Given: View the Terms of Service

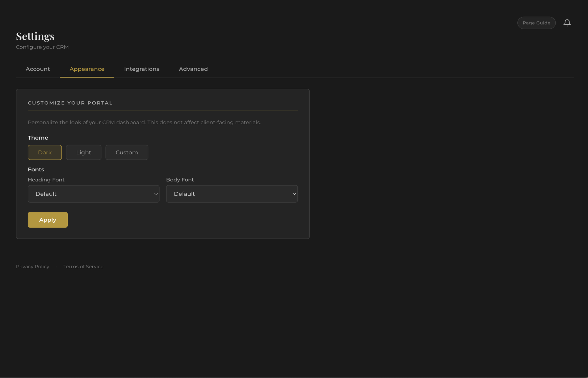Looking at the screenshot, I should [83, 266].
